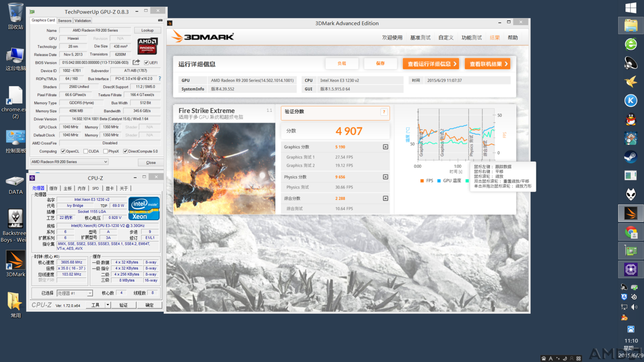Open the 自定义 menu in 3DMark
The height and width of the screenshot is (362, 644).
(x=446, y=37)
